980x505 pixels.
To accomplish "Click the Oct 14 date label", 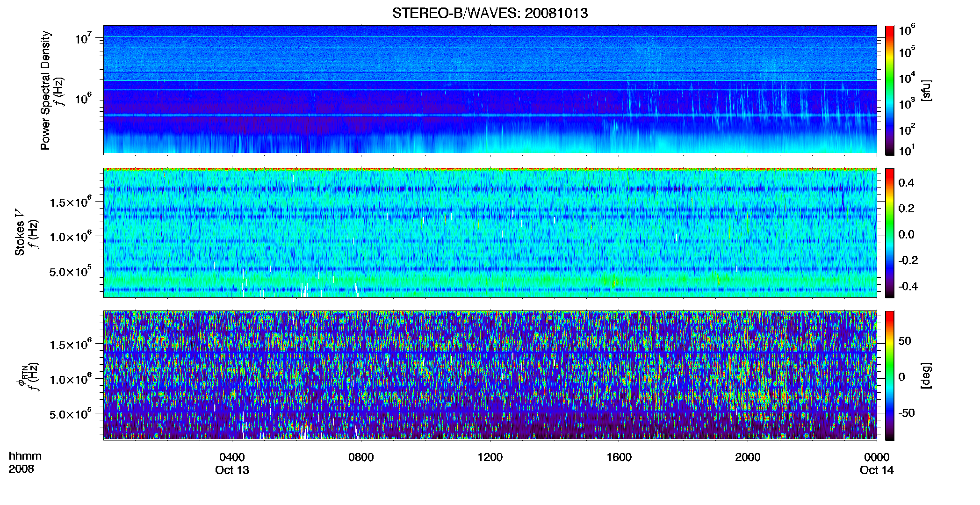I will [877, 470].
